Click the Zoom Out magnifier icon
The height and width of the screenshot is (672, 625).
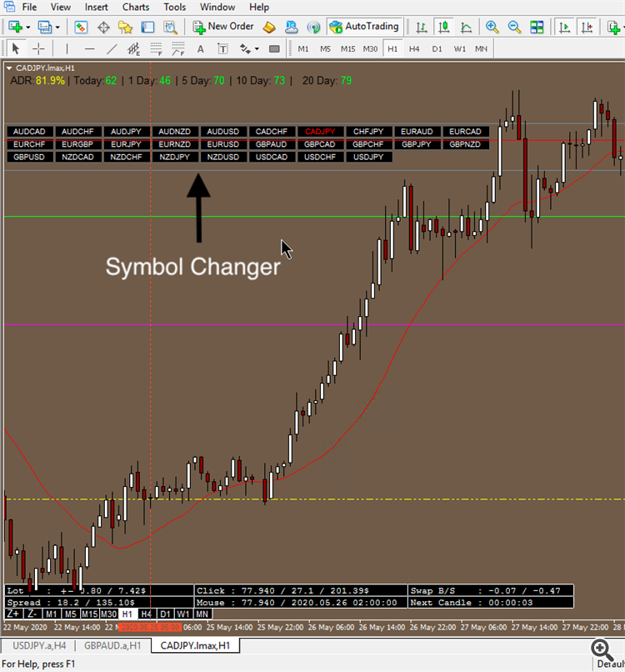click(514, 27)
